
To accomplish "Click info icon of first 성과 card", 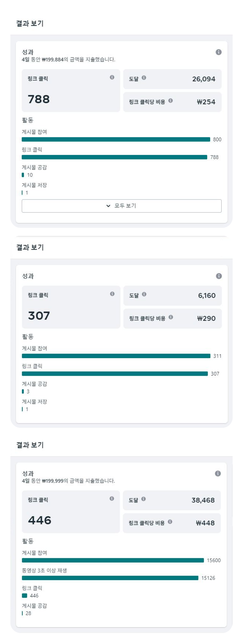I will [218, 52].
